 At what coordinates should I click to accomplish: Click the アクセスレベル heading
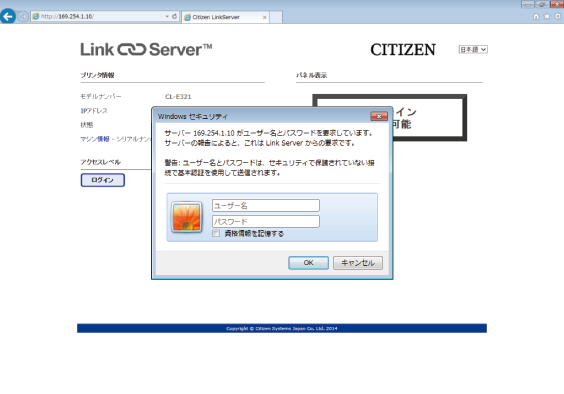pyautogui.click(x=100, y=162)
